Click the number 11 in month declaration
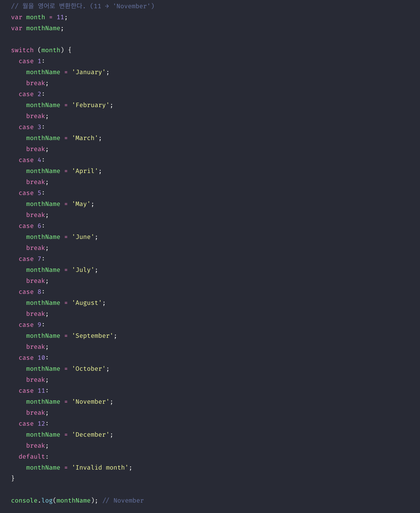Screen dimensions: 420x513 point(60,17)
